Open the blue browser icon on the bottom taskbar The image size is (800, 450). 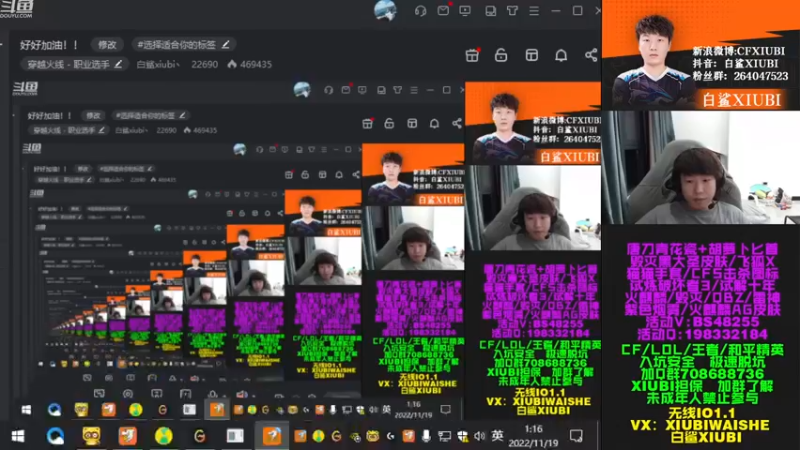[55, 436]
